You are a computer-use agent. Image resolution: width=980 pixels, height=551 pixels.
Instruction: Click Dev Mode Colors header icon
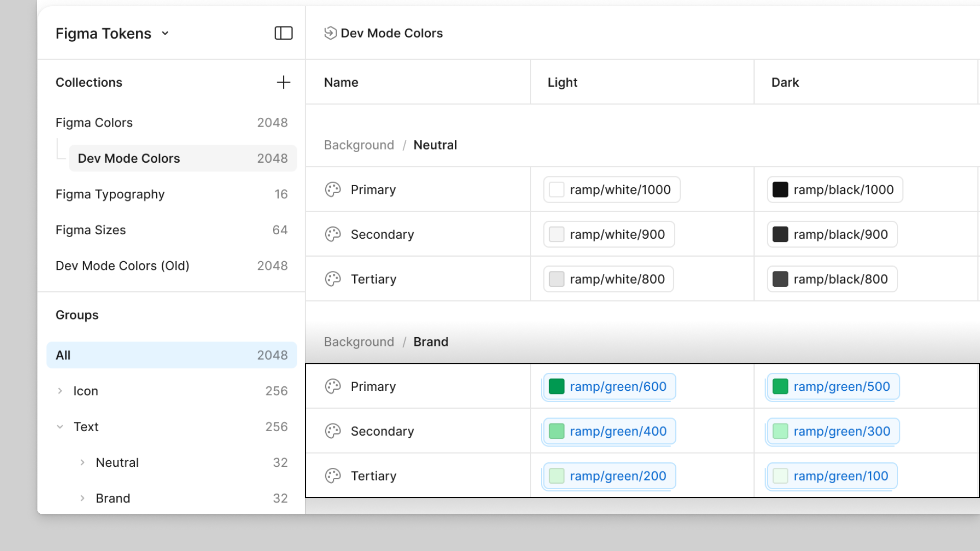tap(330, 33)
